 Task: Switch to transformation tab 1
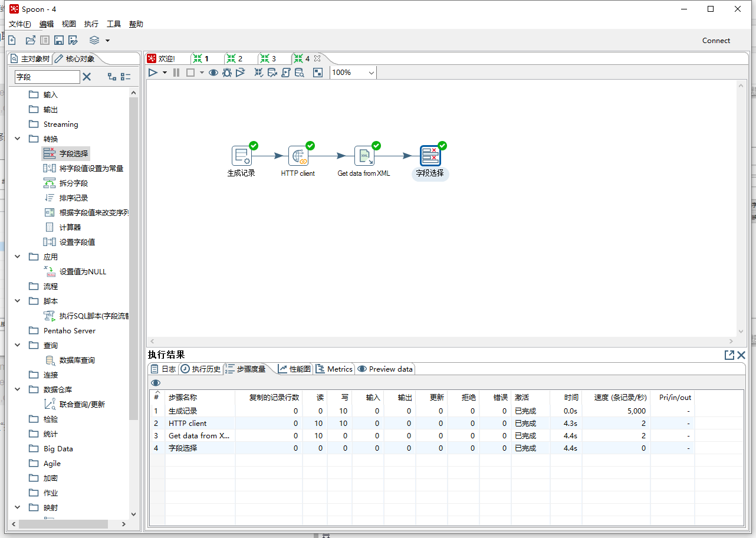(200, 59)
